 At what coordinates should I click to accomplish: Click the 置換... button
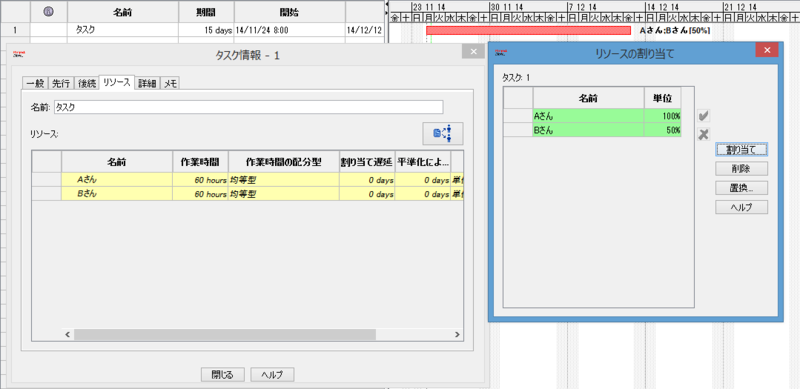tap(741, 188)
